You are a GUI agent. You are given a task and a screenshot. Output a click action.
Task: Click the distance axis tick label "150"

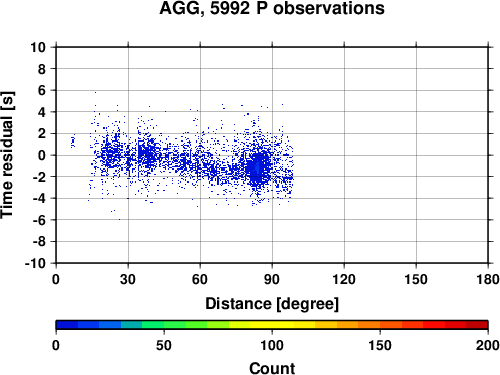[x=416, y=279]
